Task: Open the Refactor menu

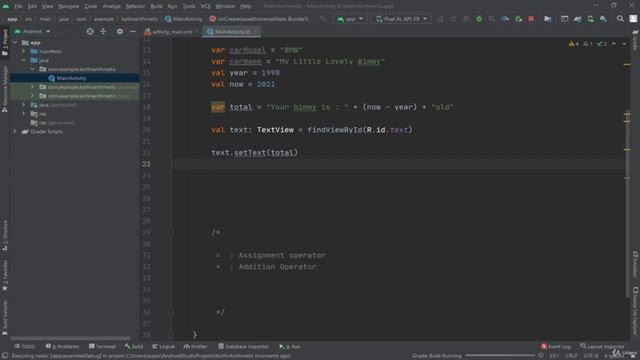Action: [135, 6]
